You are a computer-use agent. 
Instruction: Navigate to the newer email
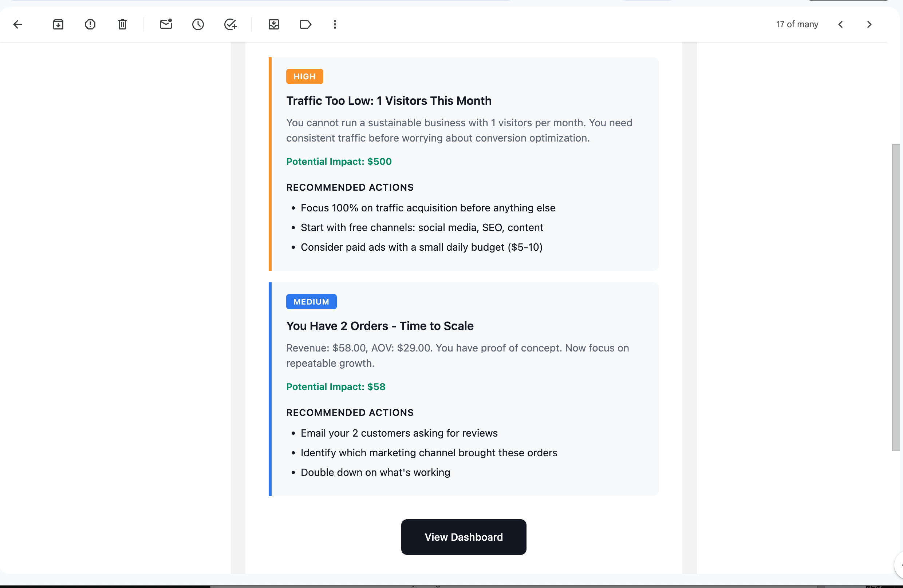click(x=841, y=24)
